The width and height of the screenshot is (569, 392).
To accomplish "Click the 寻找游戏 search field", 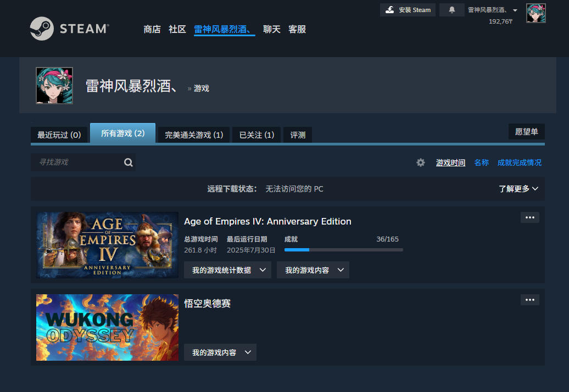I will (x=77, y=163).
